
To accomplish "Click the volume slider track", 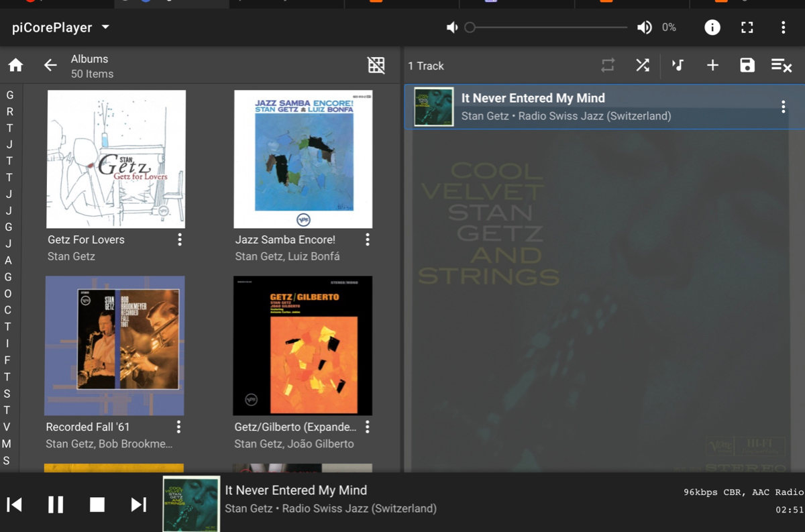I will pos(549,28).
